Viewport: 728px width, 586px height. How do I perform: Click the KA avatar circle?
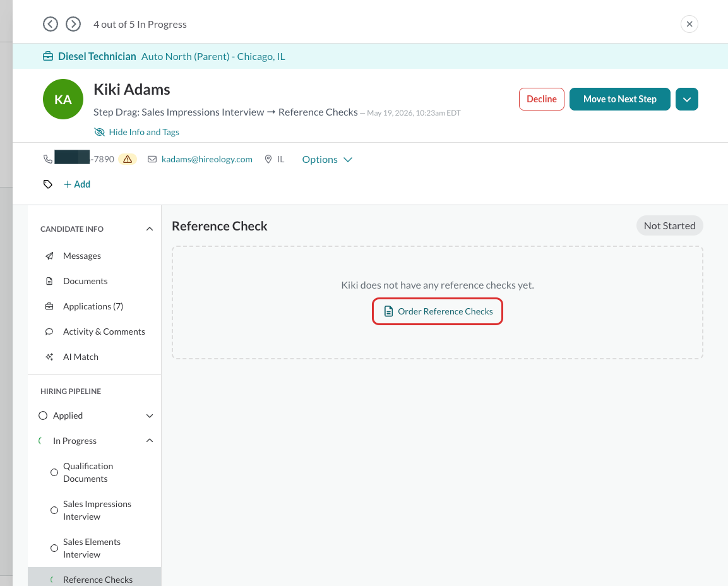(63, 99)
